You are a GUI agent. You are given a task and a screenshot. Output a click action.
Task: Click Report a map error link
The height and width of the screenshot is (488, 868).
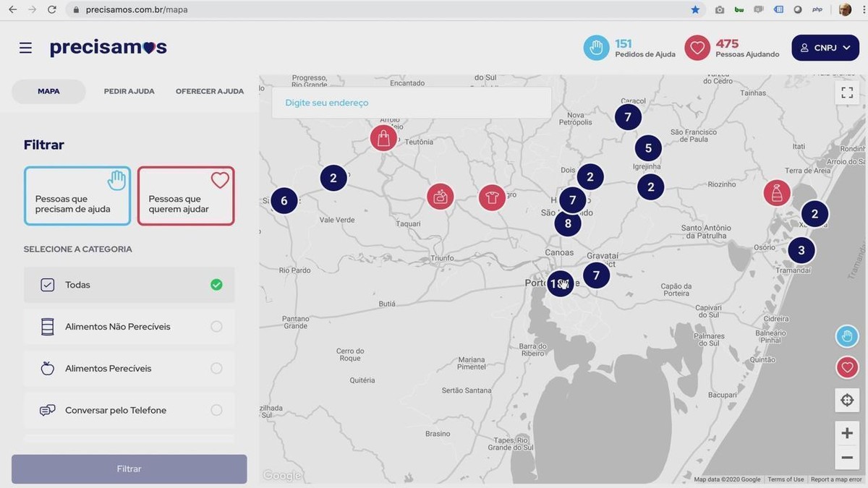[x=836, y=479]
